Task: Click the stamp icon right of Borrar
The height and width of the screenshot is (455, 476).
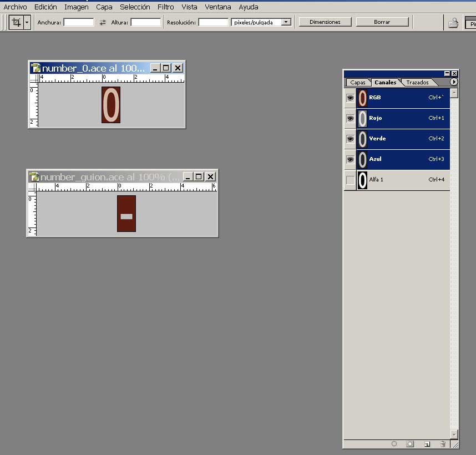Action: pyautogui.click(x=453, y=23)
